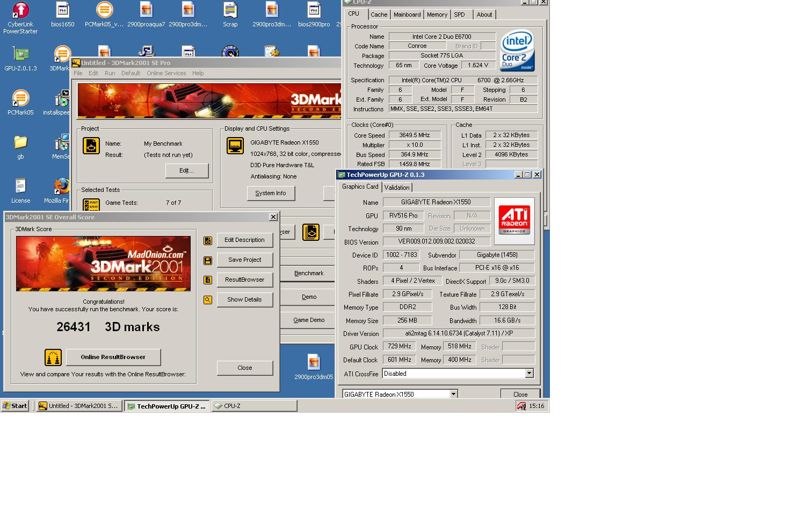
Task: Open the Run menu in 3DMark2001
Action: pos(110,73)
